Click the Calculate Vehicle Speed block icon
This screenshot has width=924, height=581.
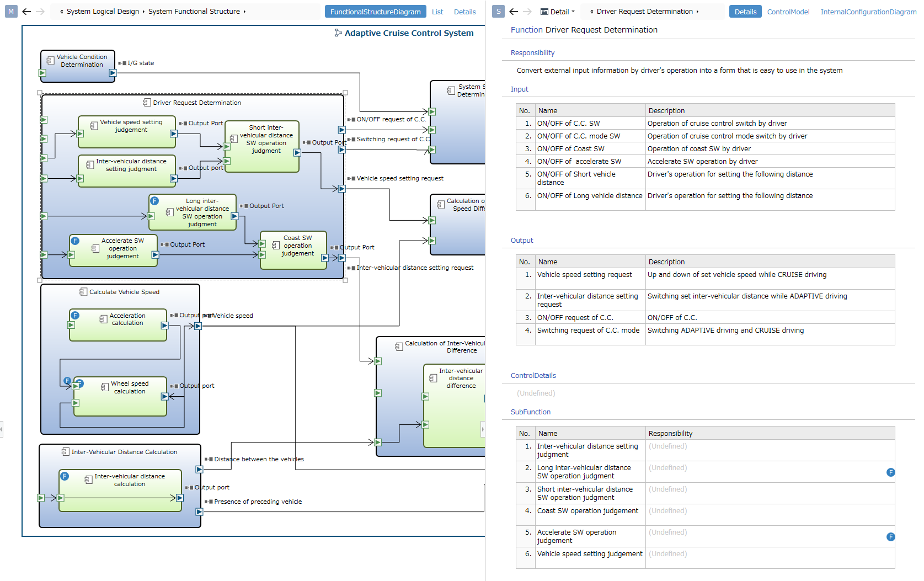83,292
